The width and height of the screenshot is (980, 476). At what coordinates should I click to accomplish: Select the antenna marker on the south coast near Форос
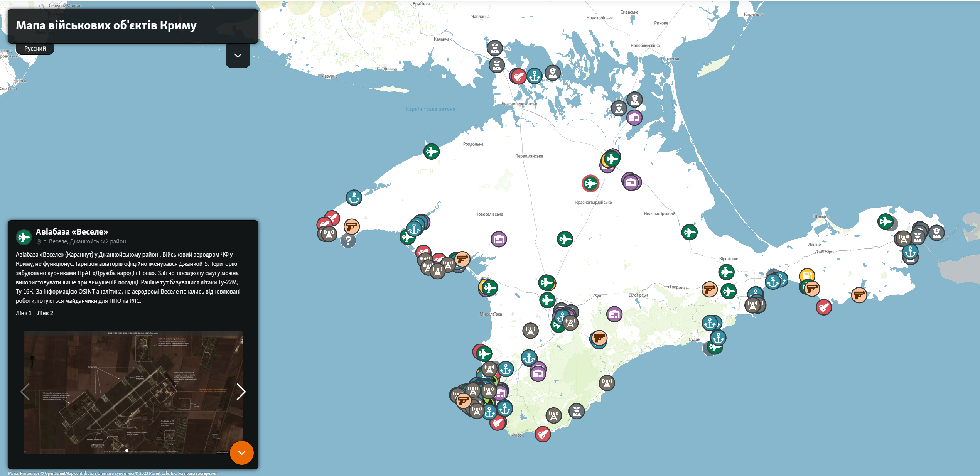pos(553,415)
